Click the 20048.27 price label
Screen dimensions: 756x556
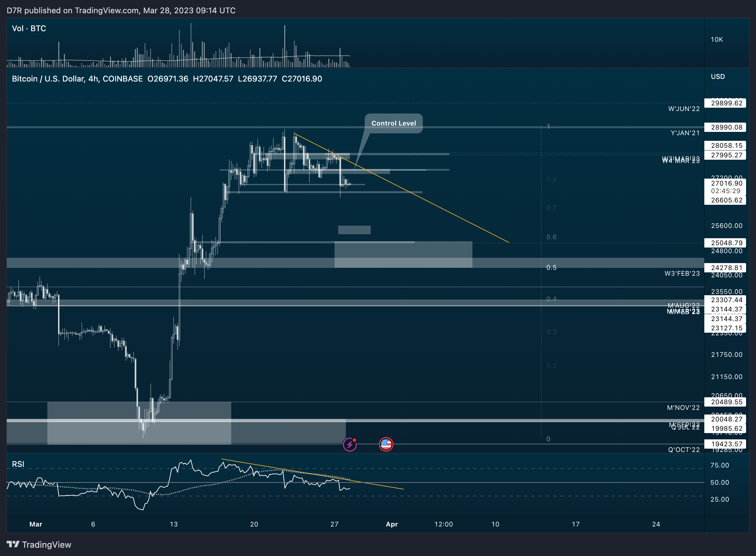pyautogui.click(x=725, y=419)
